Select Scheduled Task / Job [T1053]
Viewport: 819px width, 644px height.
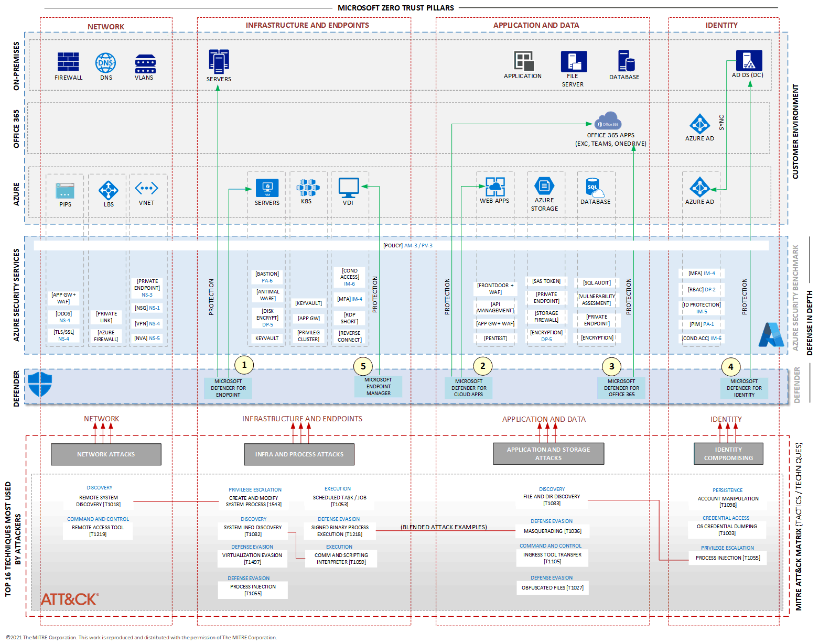340,501
